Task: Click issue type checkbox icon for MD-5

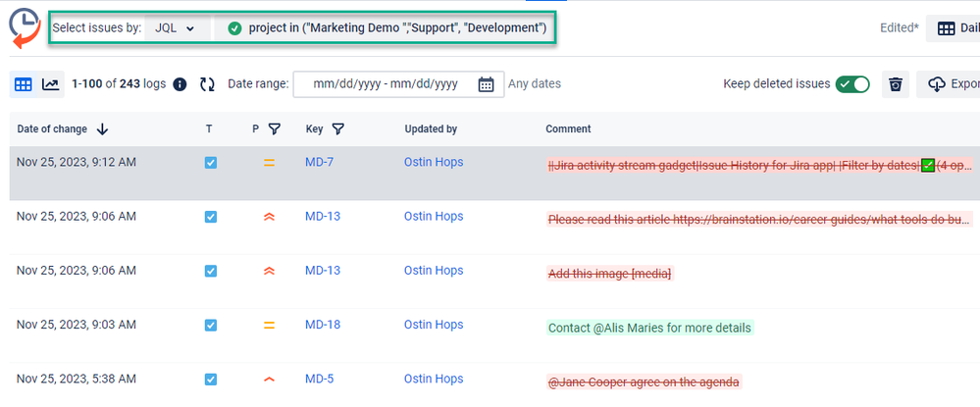Action: click(x=211, y=380)
